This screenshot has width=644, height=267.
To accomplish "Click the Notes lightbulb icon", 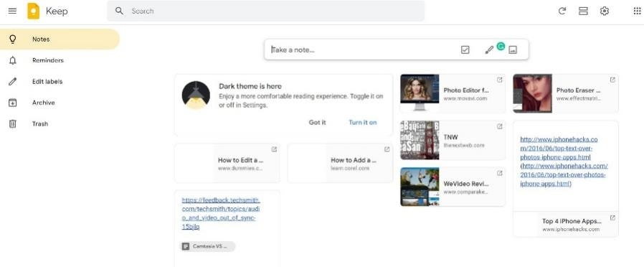I will [x=13, y=39].
